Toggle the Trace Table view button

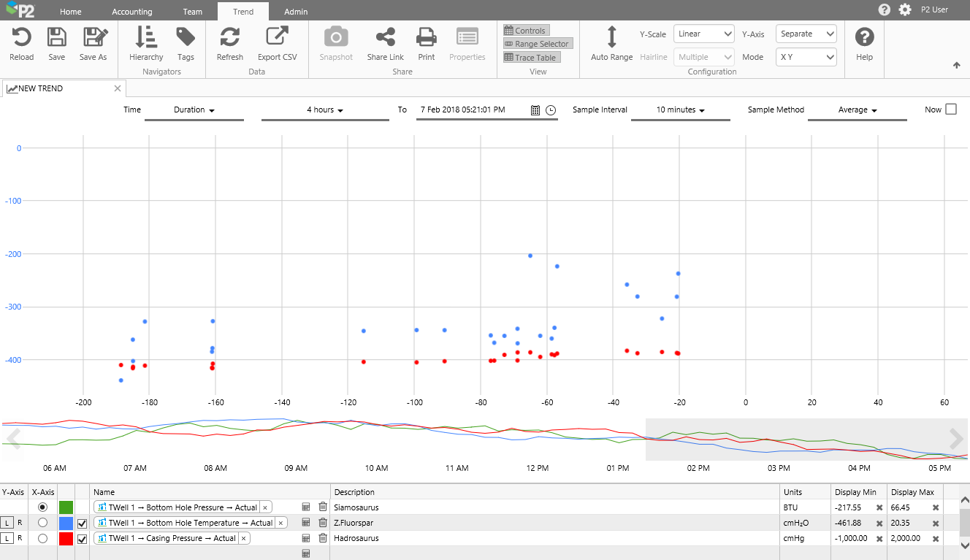(530, 58)
